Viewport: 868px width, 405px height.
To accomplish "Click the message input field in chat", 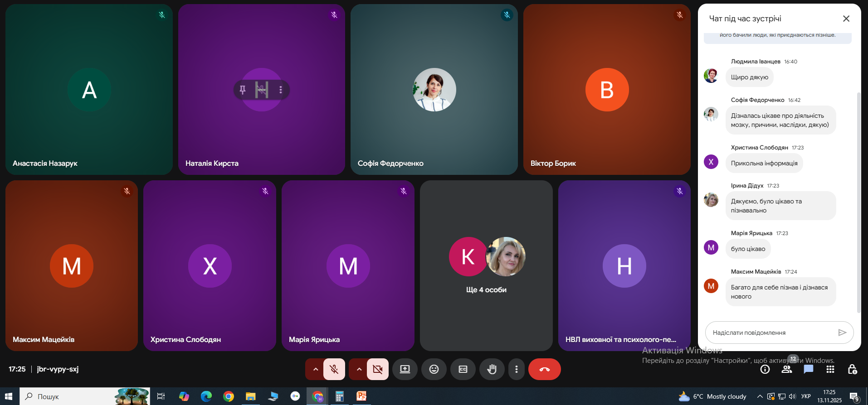I will point(774,333).
